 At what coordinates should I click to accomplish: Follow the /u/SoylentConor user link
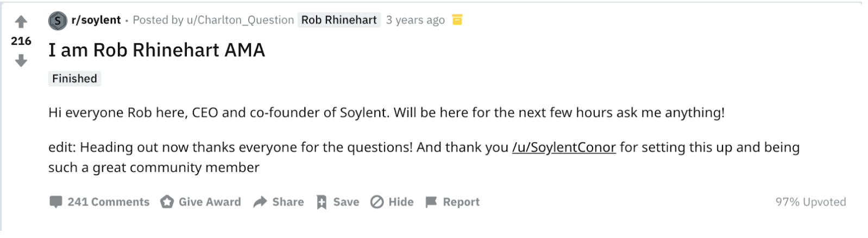[x=564, y=147]
